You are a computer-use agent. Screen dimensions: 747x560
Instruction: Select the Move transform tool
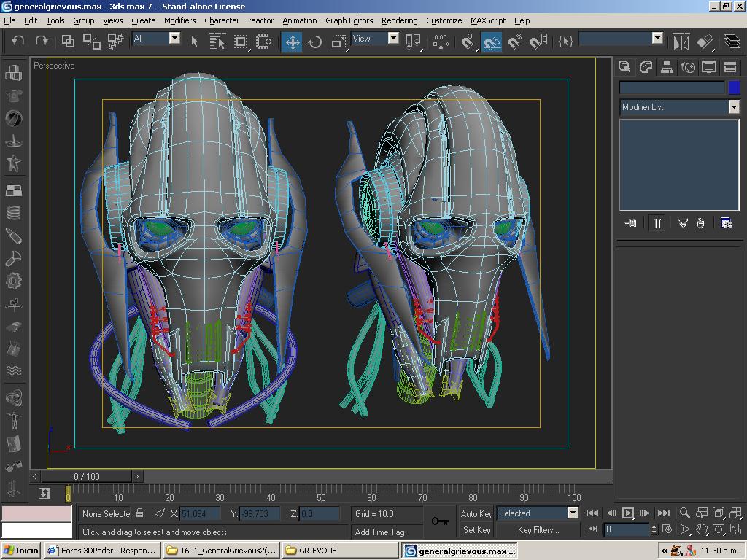292,42
